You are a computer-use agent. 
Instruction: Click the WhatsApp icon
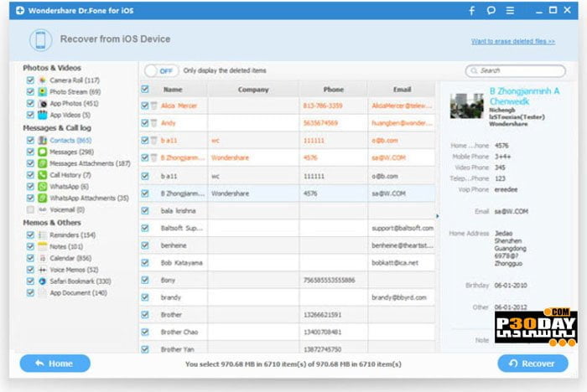pos(43,186)
